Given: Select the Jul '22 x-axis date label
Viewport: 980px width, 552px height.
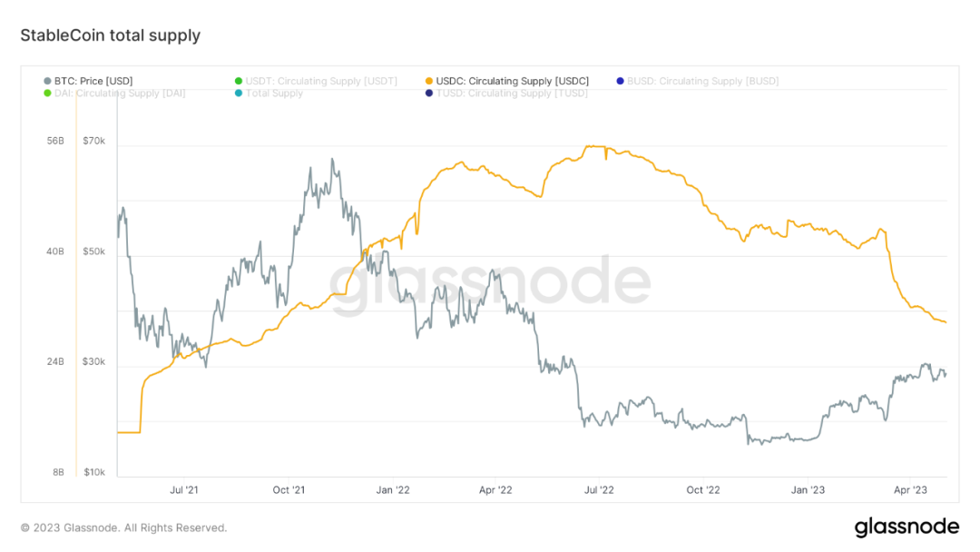Looking at the screenshot, I should point(599,489).
